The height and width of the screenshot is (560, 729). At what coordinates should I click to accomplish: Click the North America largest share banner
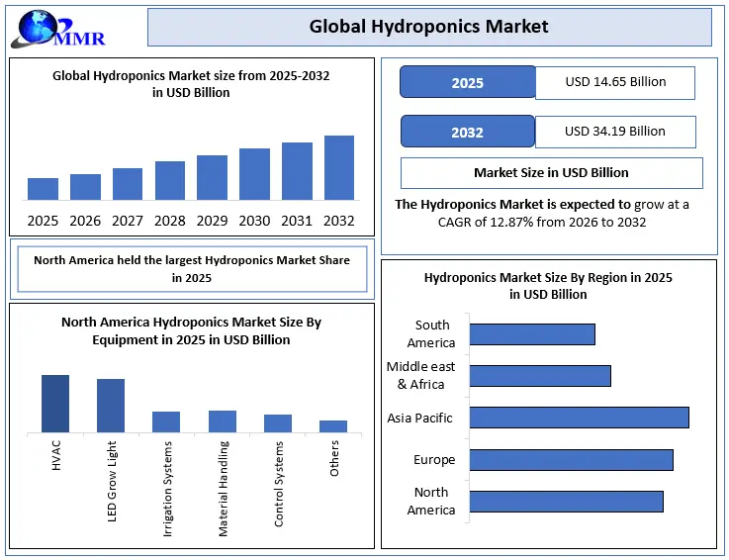tap(192, 269)
